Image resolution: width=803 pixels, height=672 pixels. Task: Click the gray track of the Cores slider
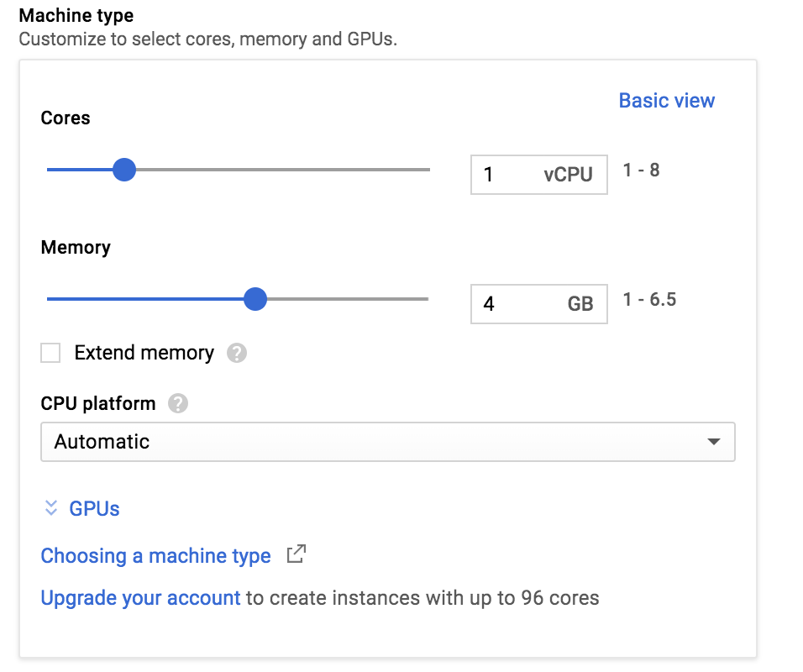point(286,170)
